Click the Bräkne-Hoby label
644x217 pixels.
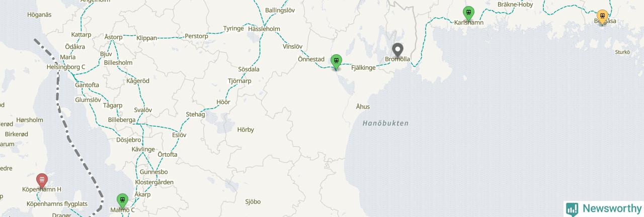coord(515,5)
